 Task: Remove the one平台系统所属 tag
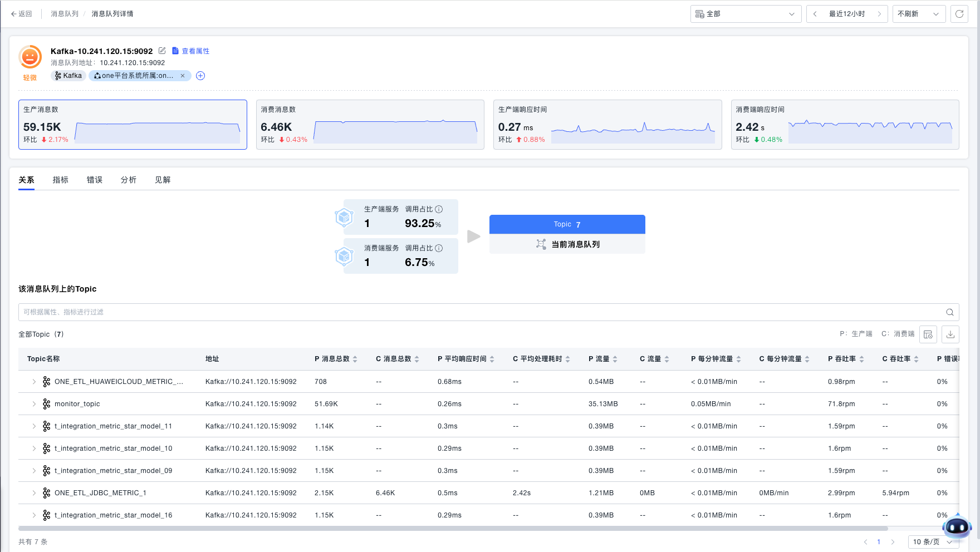(183, 76)
